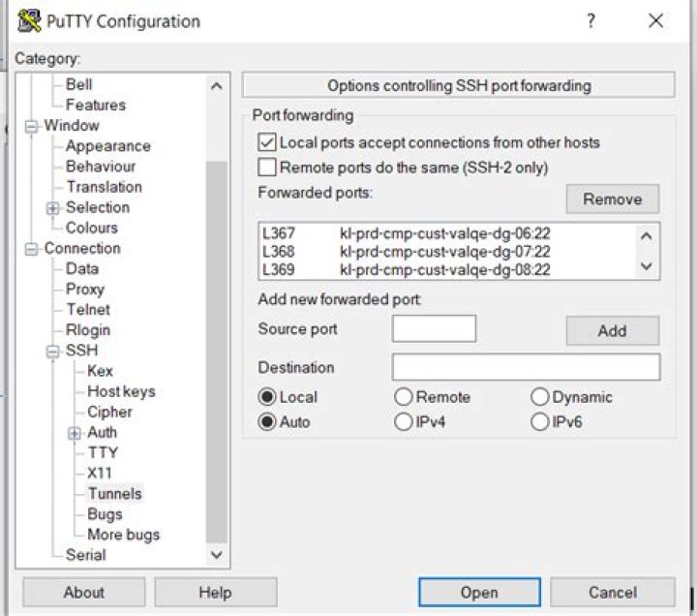Open the Bell category

(79, 84)
